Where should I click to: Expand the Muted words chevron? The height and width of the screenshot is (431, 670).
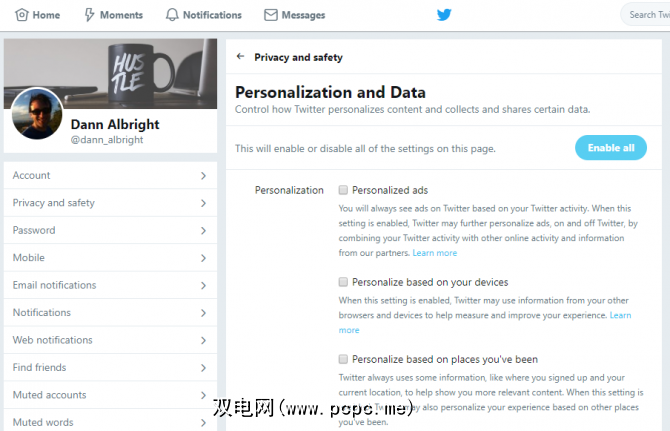click(203, 422)
